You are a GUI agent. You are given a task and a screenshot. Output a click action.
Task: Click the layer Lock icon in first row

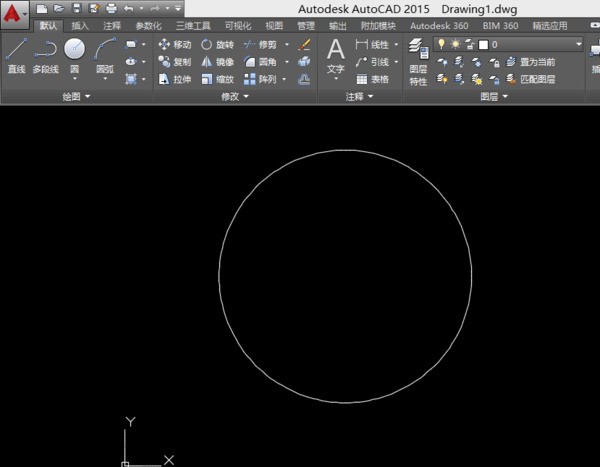click(494, 62)
